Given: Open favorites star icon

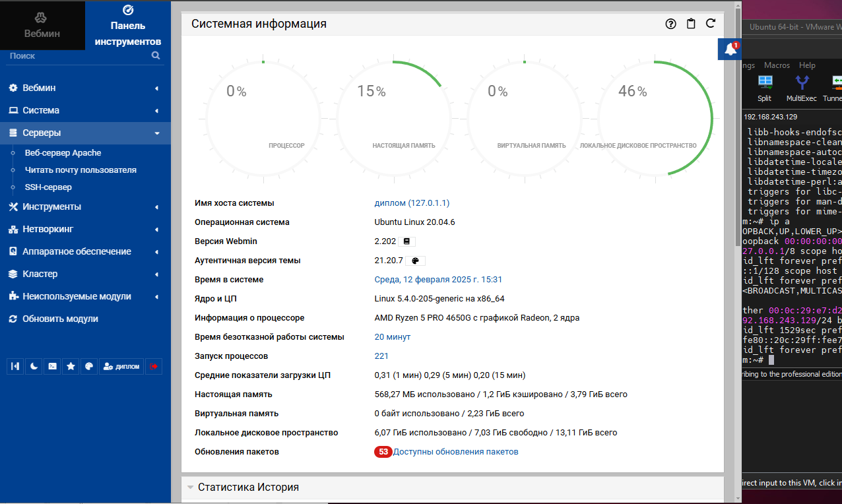Looking at the screenshot, I should point(71,366).
